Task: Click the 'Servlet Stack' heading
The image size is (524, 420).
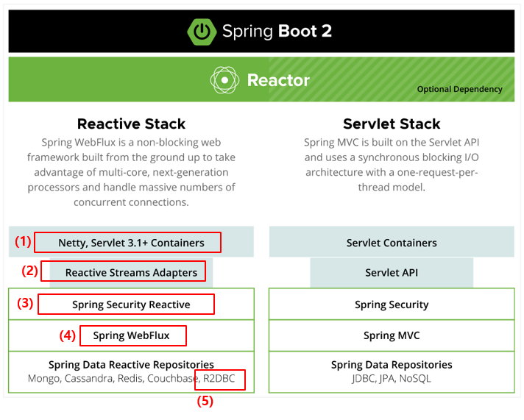Action: point(392,124)
